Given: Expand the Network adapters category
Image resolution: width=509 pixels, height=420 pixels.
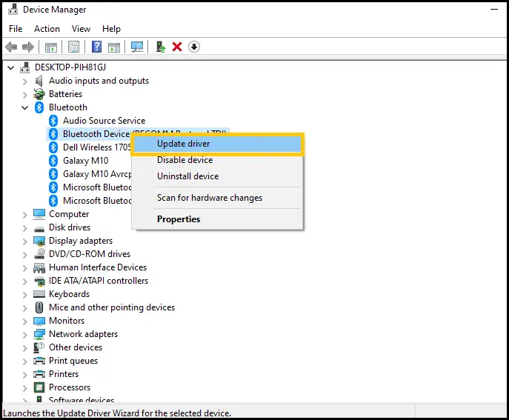Looking at the screenshot, I should (x=24, y=335).
